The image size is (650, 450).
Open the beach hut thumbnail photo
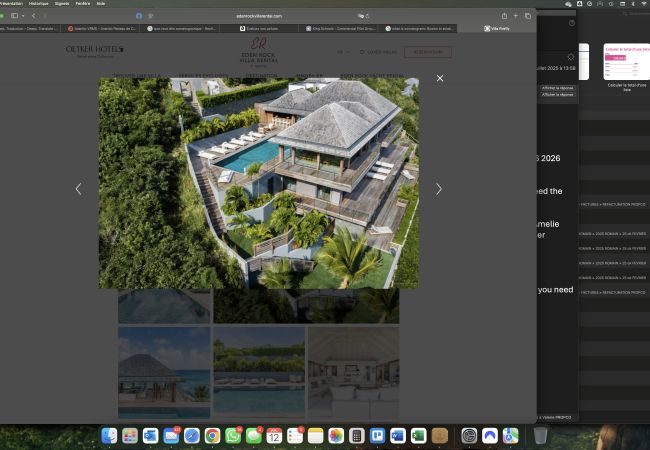(x=164, y=371)
